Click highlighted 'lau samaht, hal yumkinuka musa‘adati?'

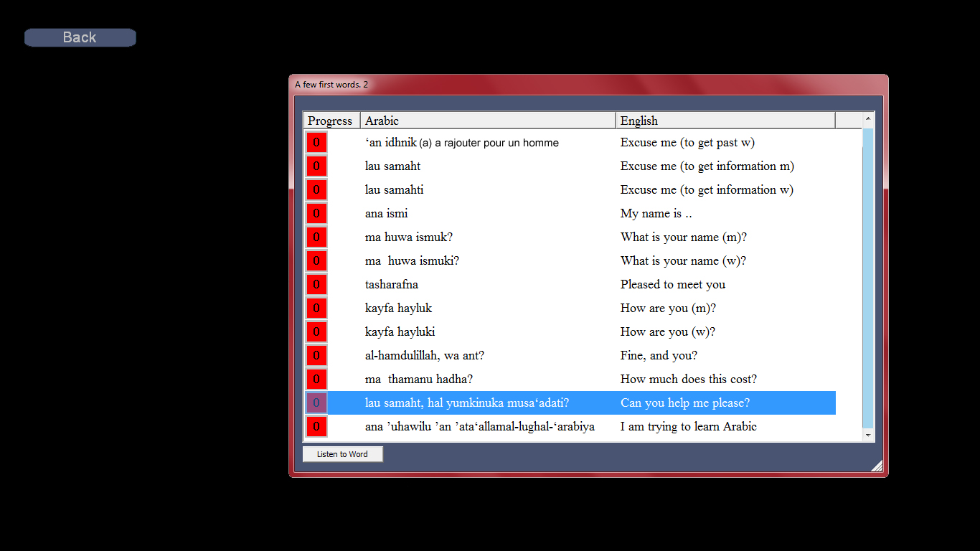click(467, 403)
